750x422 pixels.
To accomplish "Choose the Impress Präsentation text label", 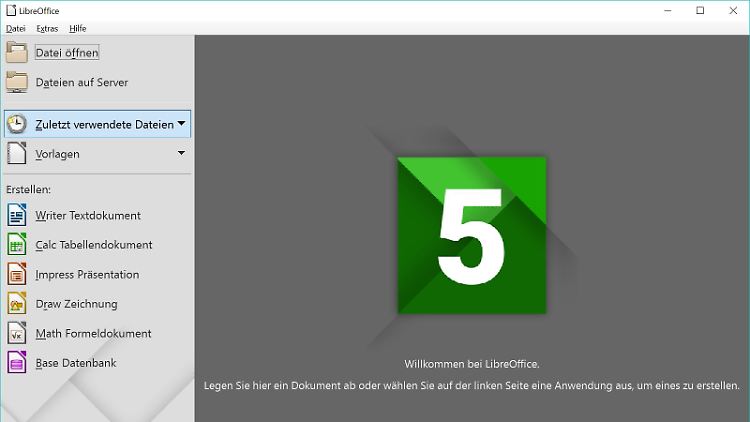I will tap(87, 274).
